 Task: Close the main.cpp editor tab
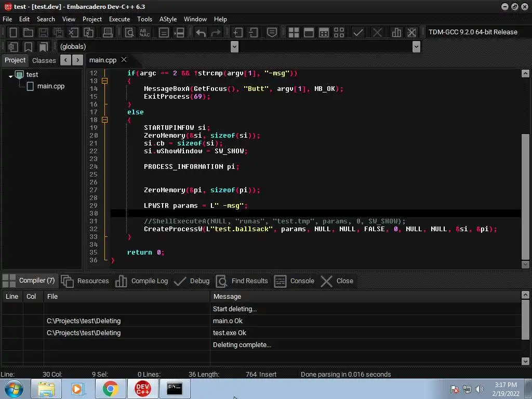tap(124, 60)
